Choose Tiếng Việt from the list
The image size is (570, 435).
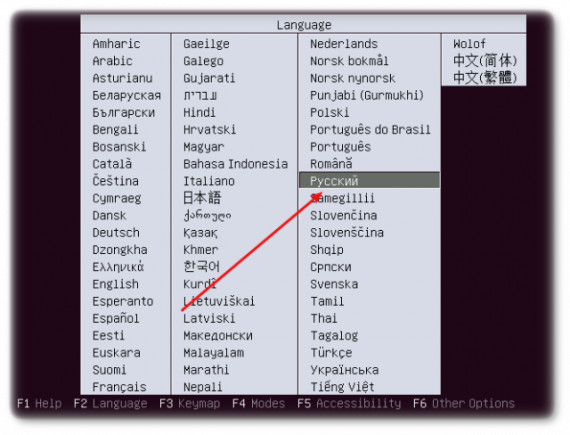point(342,387)
